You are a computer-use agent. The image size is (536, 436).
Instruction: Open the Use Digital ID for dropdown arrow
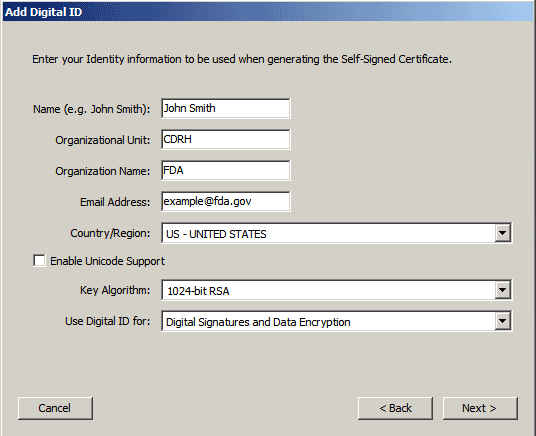[502, 321]
